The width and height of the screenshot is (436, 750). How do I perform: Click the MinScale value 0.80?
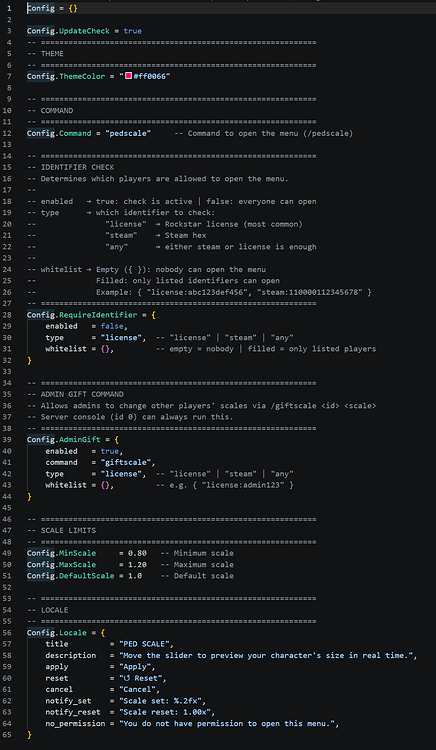coord(137,553)
